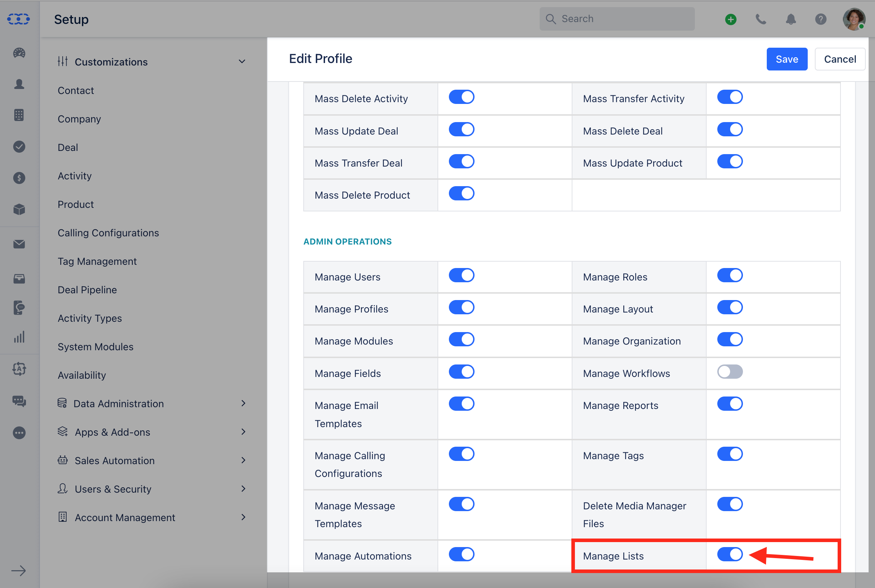Open Companies building icon in sidebar
875x588 pixels.
(19, 115)
